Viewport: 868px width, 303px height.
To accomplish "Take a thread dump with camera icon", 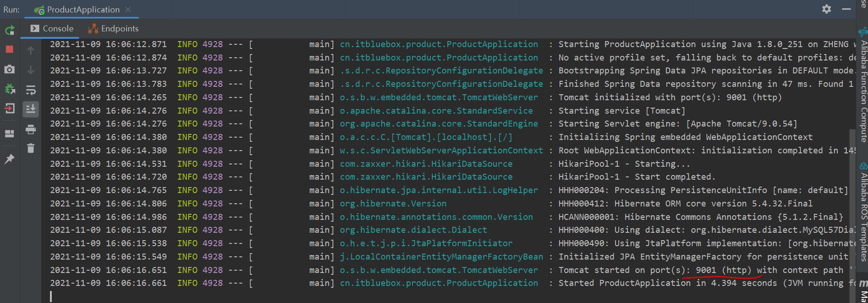I will point(9,69).
